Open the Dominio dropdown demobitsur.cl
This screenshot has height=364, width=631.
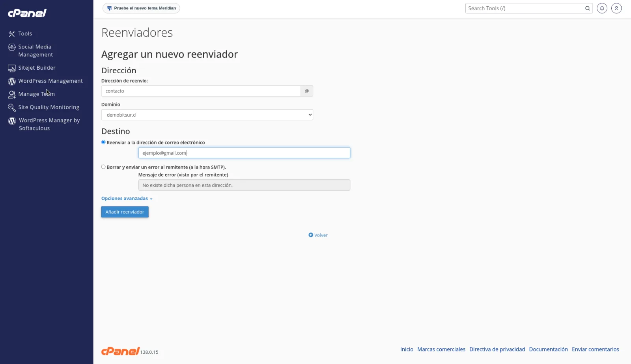(x=207, y=115)
